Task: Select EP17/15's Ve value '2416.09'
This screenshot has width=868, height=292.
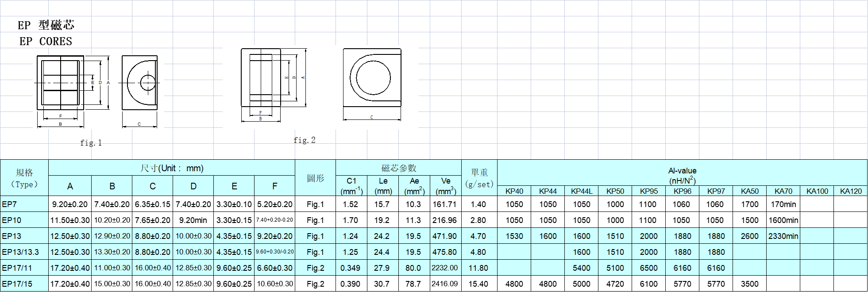Action: click(x=446, y=284)
